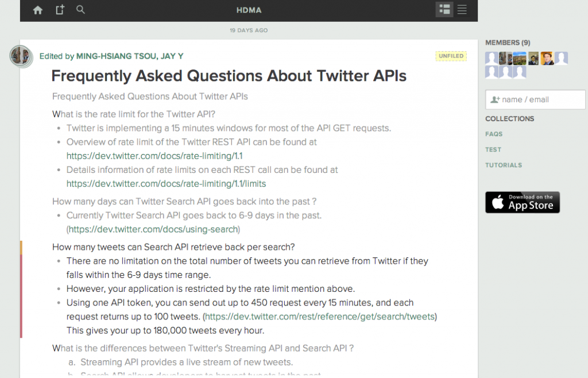Open dev.twitter.com/docs/using-search link

coord(153,229)
